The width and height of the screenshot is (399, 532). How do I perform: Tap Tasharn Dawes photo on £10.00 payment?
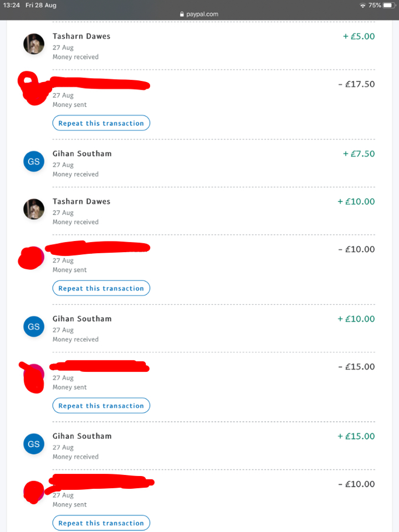34,209
